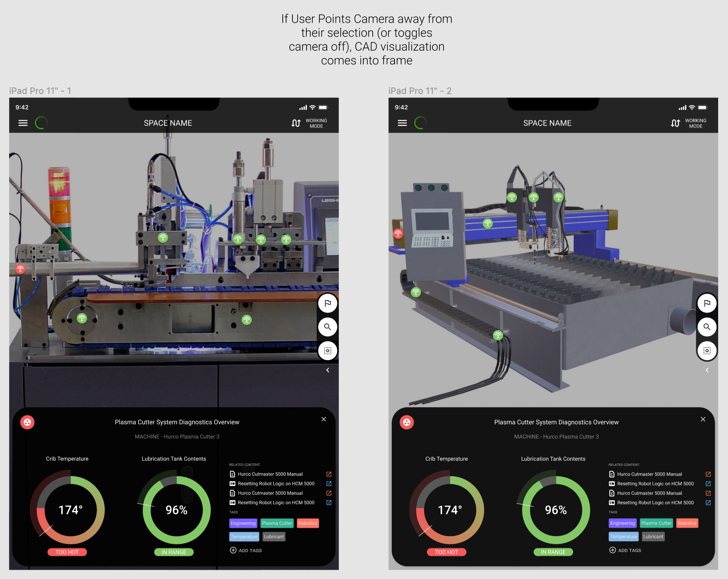Tap TOO HOT status pill in frame 1
Screen dimensions: 728x579
click(67, 552)
